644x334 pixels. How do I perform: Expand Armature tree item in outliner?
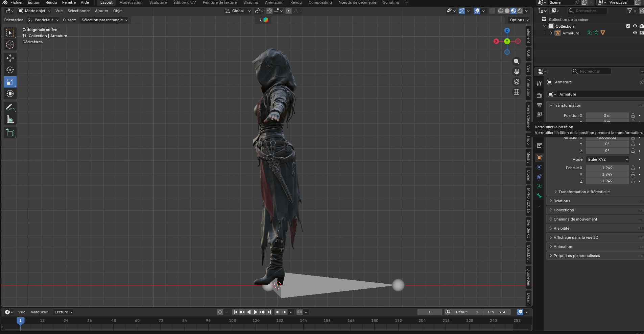coord(551,33)
